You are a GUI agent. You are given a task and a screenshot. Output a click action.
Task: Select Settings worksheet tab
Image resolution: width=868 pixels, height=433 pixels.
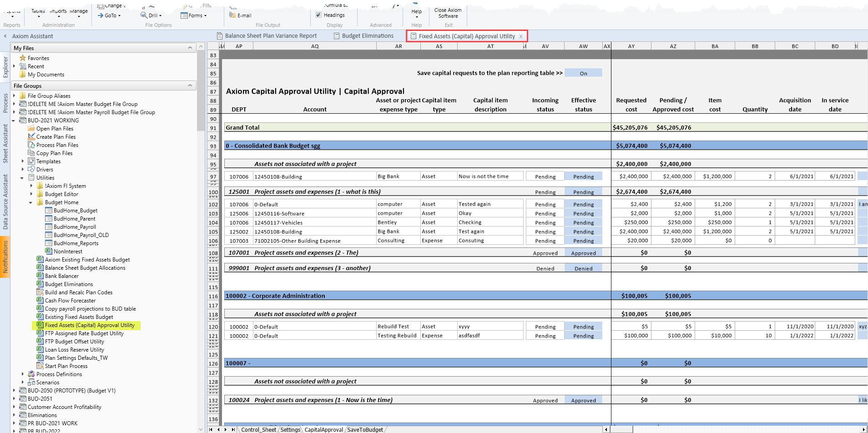click(x=290, y=429)
